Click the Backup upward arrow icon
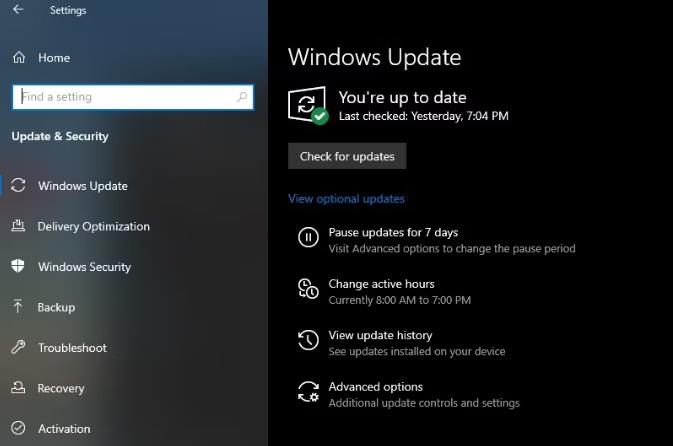673x446 pixels. [18, 306]
